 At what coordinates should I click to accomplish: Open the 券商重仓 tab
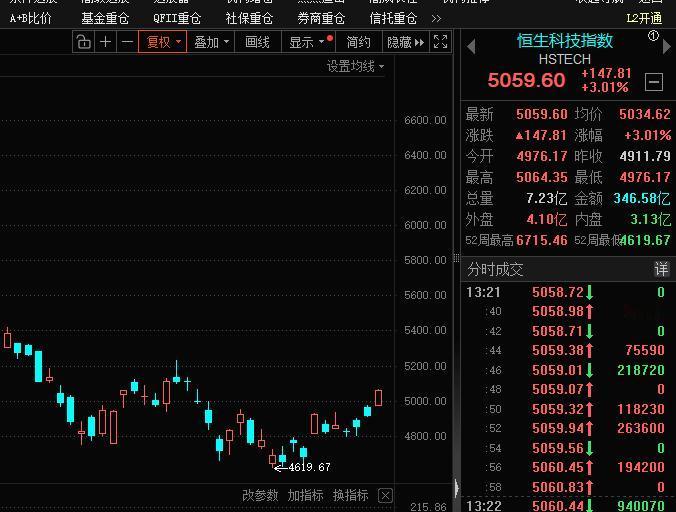coord(321,18)
